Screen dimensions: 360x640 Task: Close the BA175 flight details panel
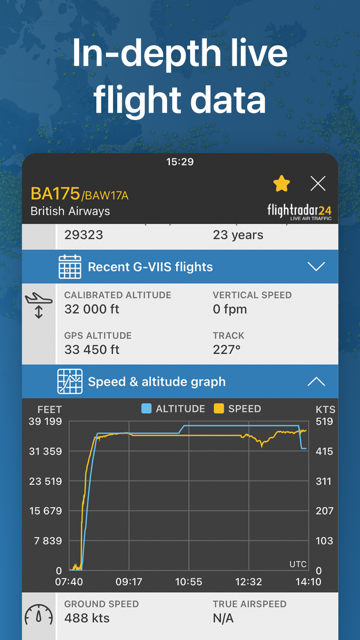(x=318, y=184)
